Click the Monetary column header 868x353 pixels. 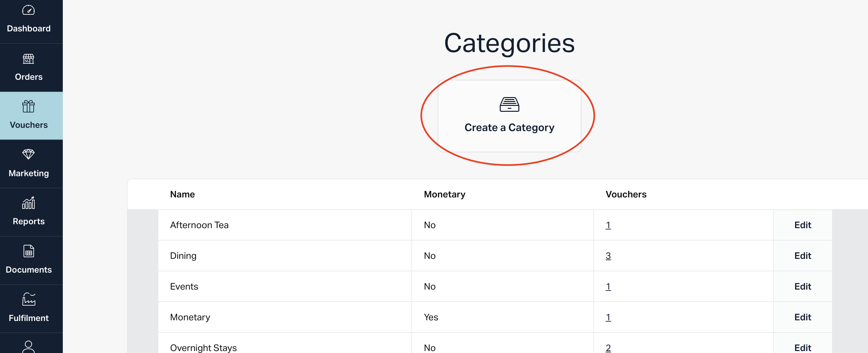click(x=444, y=194)
